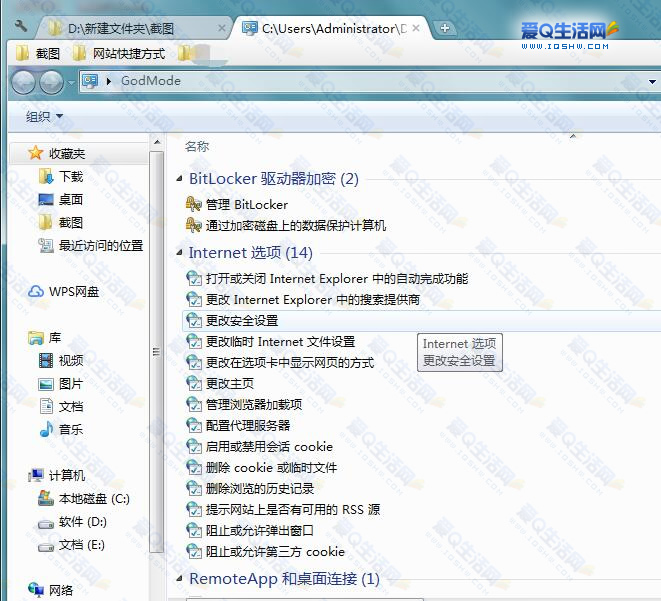
Task: Open a new tab with plus button
Action: tap(444, 28)
